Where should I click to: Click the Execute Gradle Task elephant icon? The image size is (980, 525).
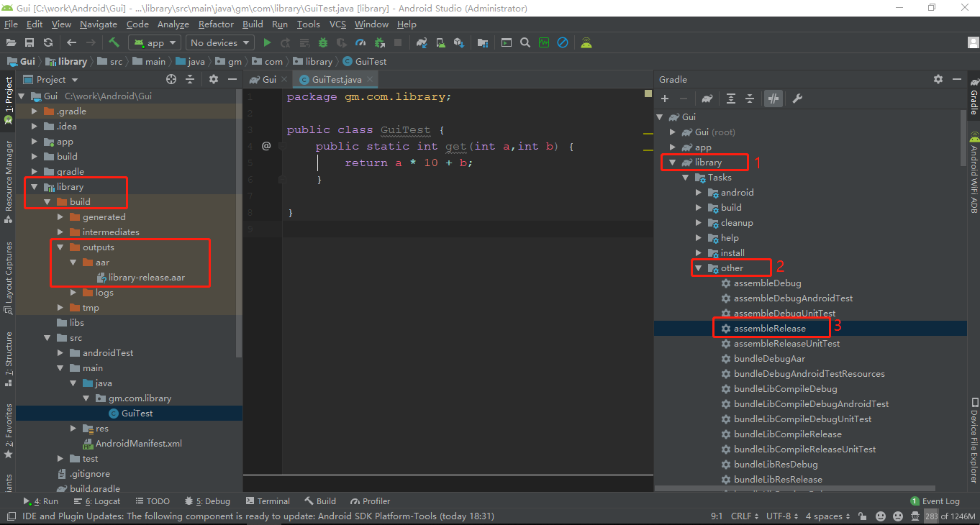[707, 99]
